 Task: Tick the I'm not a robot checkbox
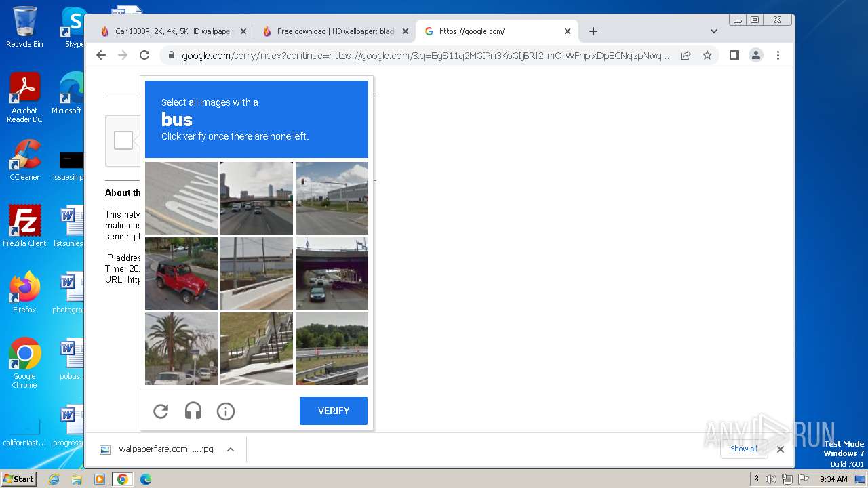tap(123, 140)
